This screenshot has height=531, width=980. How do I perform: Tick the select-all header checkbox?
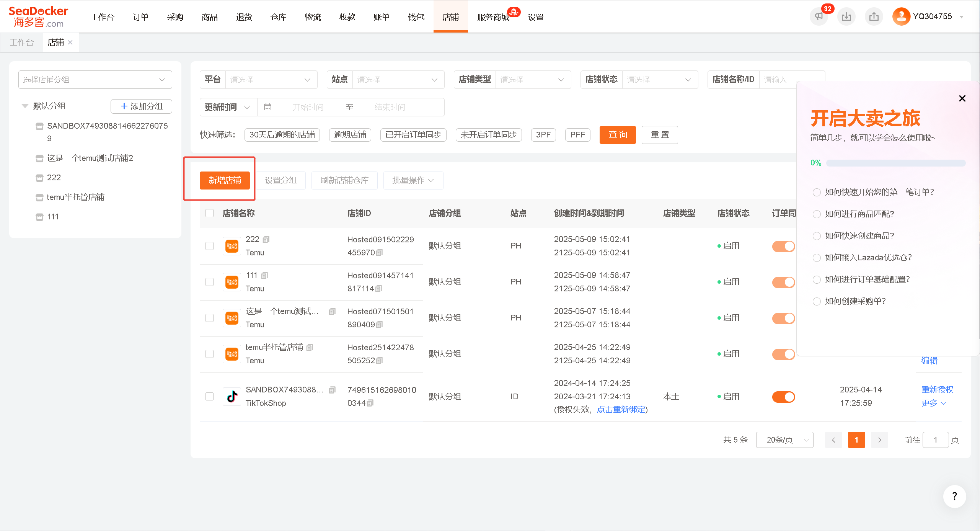point(209,213)
